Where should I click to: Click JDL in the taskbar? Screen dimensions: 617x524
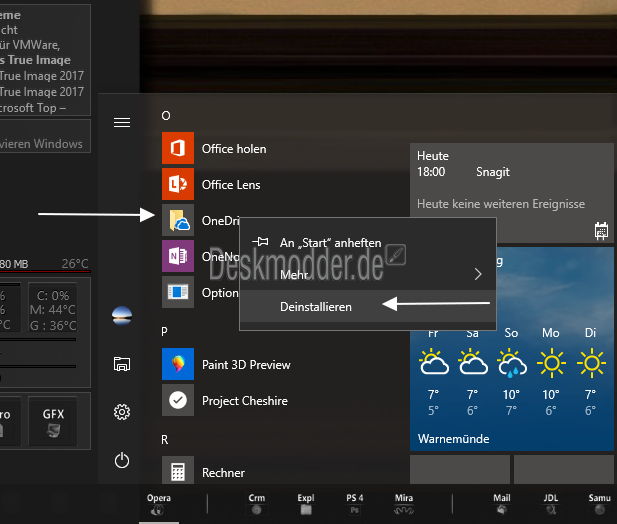[550, 504]
